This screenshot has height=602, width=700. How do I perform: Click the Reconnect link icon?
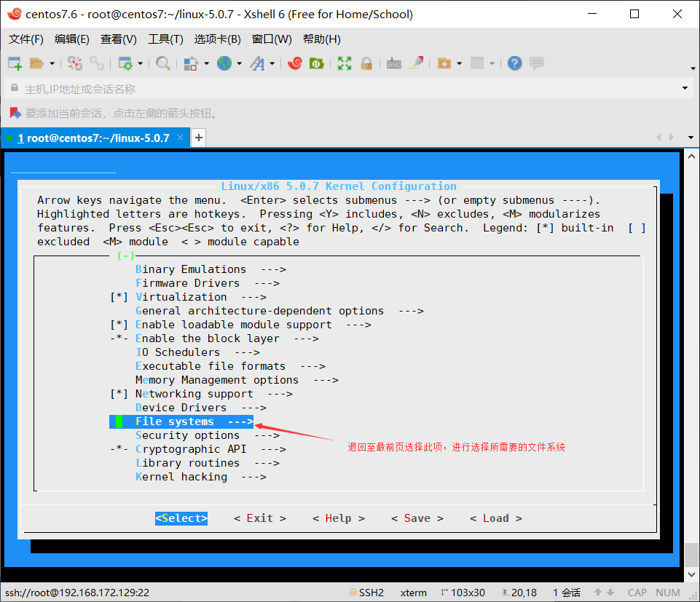97,63
